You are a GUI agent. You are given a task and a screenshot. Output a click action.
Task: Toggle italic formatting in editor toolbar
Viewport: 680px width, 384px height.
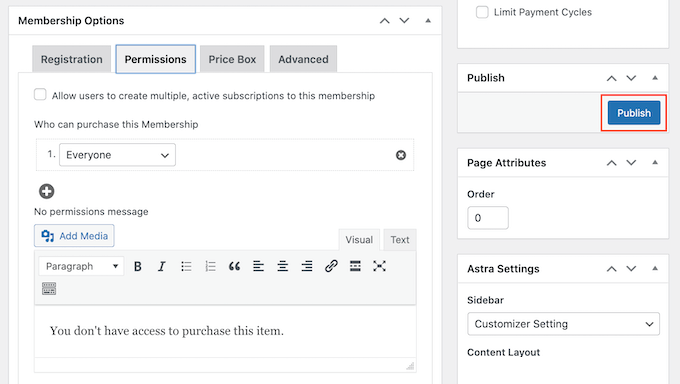(162, 266)
